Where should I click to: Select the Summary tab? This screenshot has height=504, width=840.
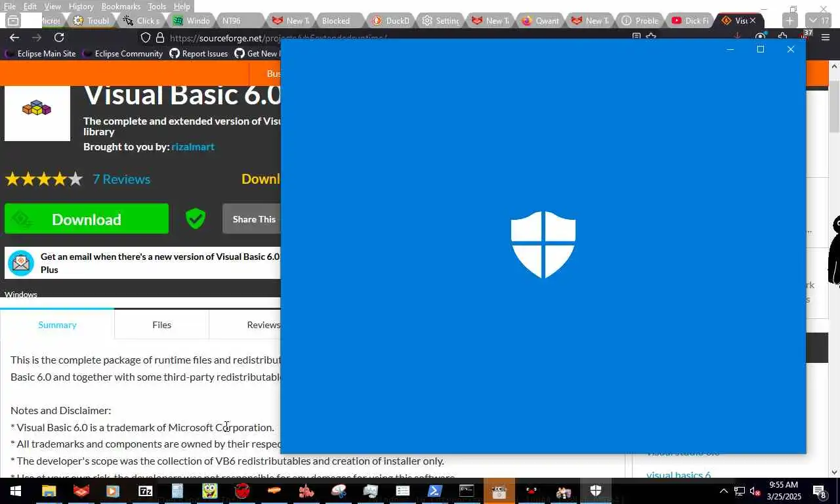[x=57, y=325]
